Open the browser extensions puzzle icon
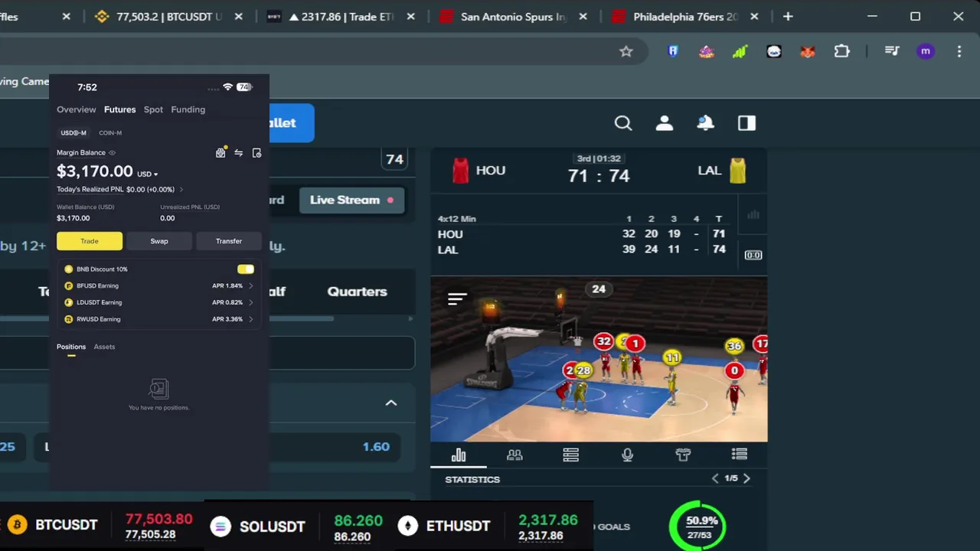The height and width of the screenshot is (551, 980). (841, 51)
